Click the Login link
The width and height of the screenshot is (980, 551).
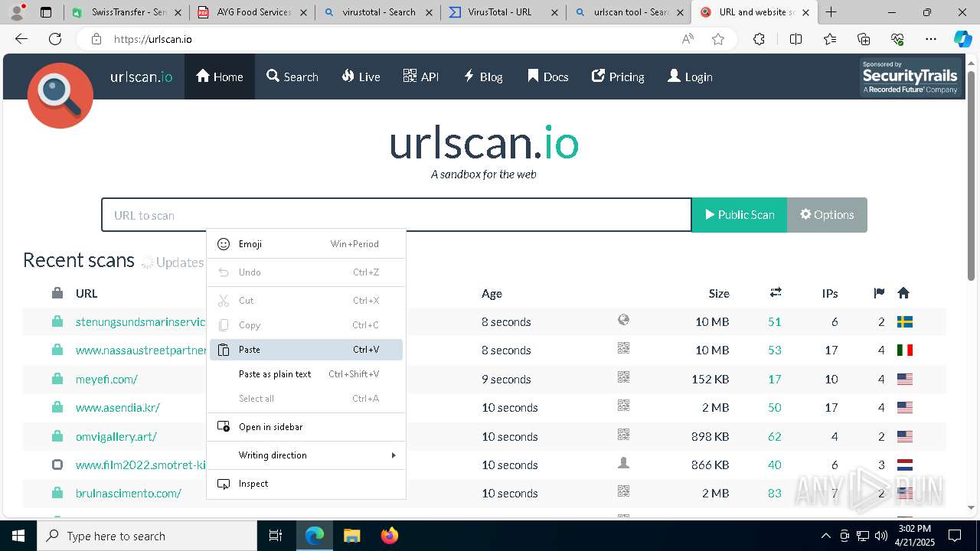coord(690,77)
